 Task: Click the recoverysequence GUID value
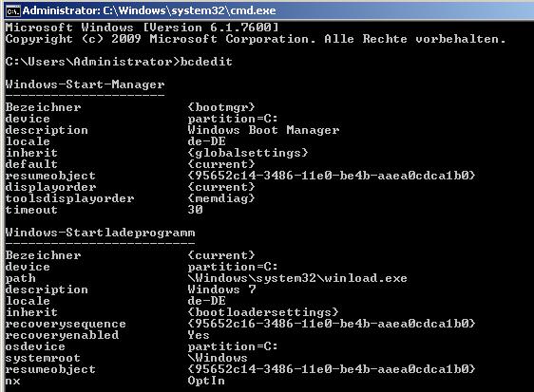(x=331, y=324)
